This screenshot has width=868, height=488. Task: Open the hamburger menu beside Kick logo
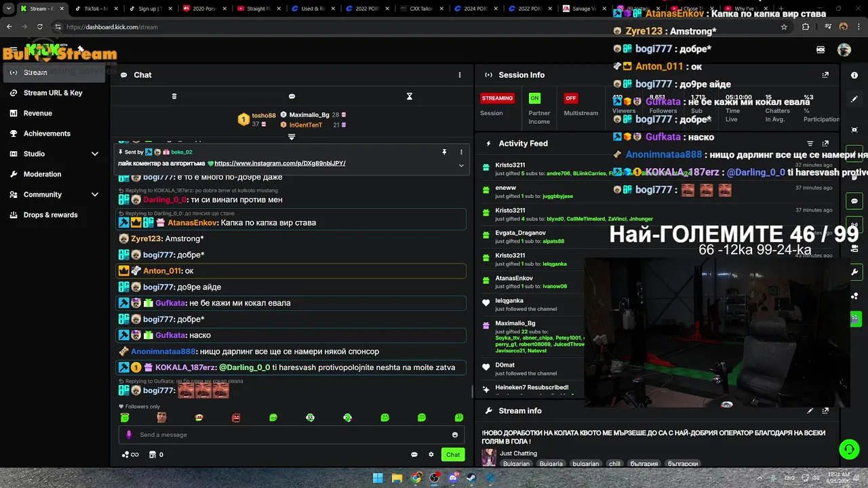[x=14, y=49]
